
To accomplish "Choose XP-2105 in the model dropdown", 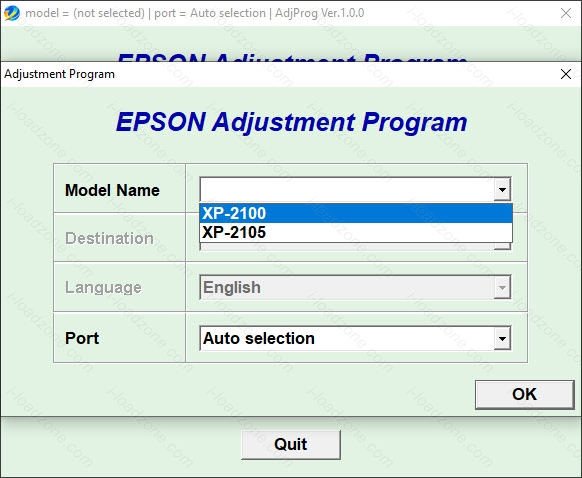I will [356, 232].
